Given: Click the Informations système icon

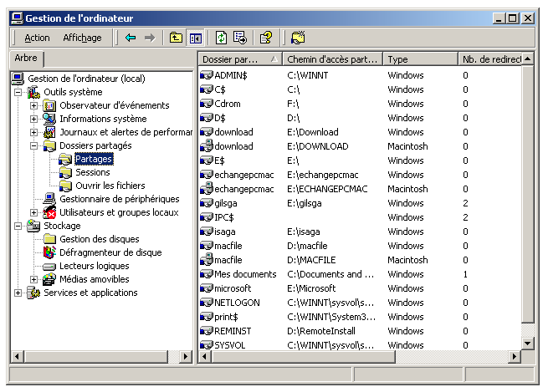Looking at the screenshot, I should point(49,119).
